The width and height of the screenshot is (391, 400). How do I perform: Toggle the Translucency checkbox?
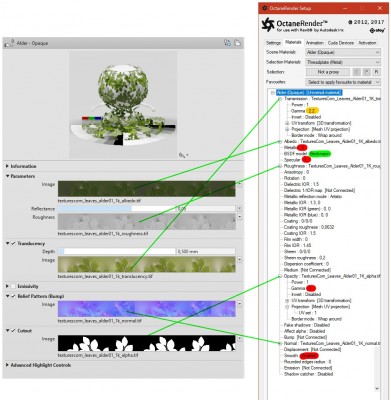pos(13,244)
